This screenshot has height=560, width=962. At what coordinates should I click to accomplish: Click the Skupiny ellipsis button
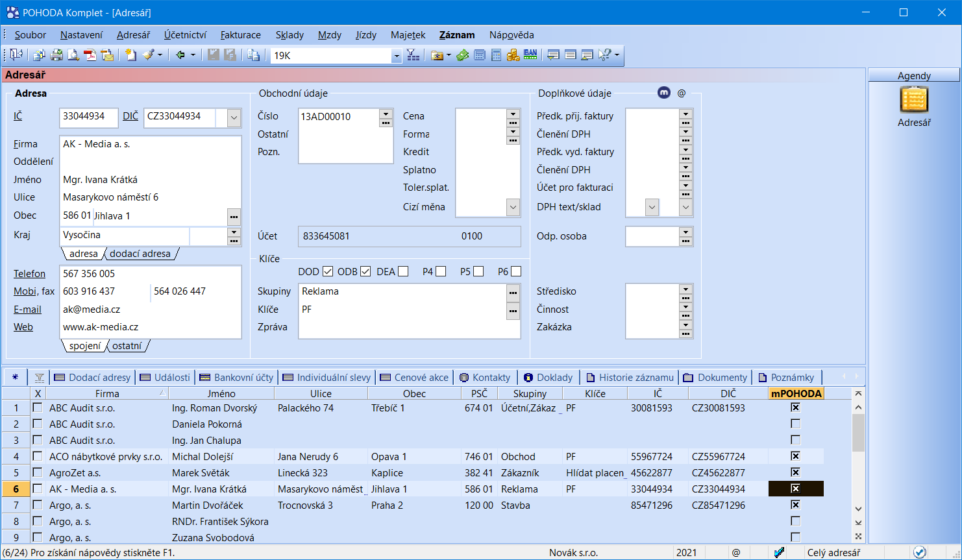pos(513,293)
